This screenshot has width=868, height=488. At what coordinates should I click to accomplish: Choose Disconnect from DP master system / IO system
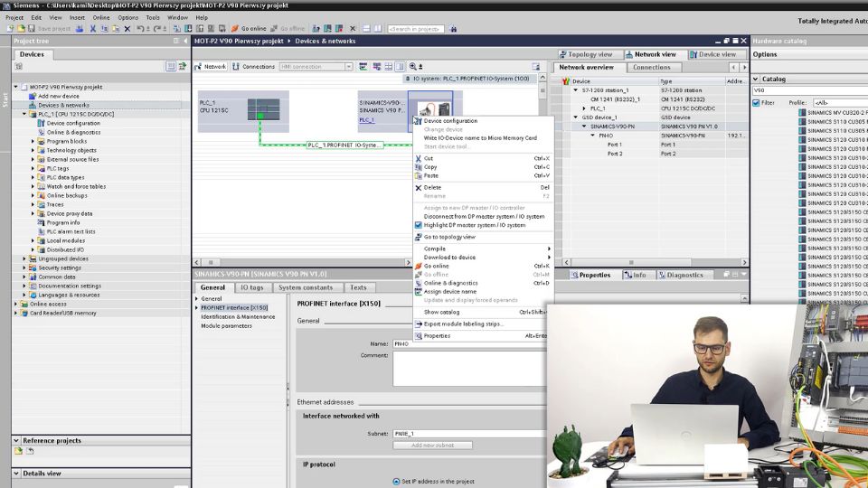click(484, 216)
